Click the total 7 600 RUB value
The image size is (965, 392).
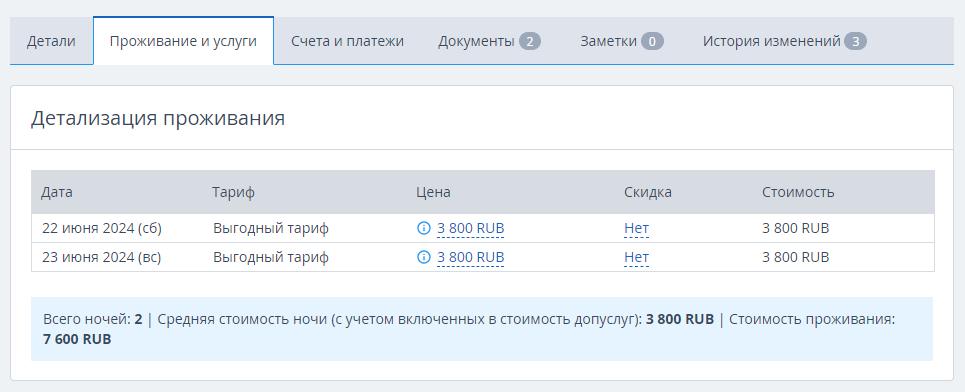click(x=78, y=339)
